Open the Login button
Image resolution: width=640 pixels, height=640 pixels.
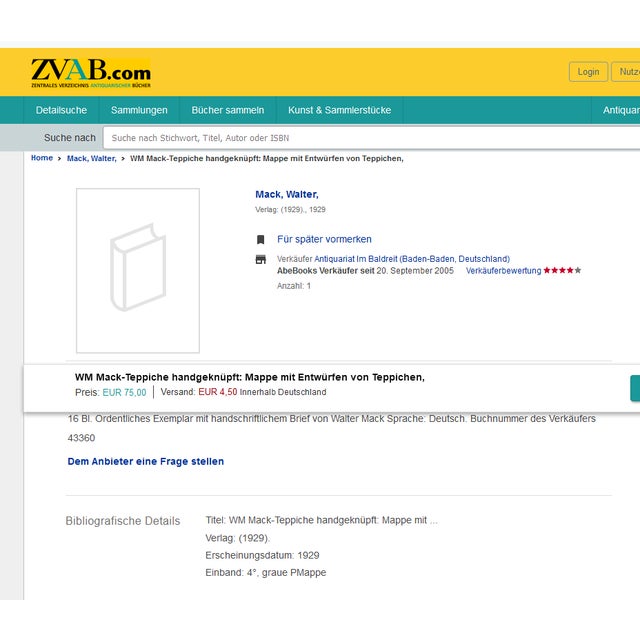coord(588,72)
